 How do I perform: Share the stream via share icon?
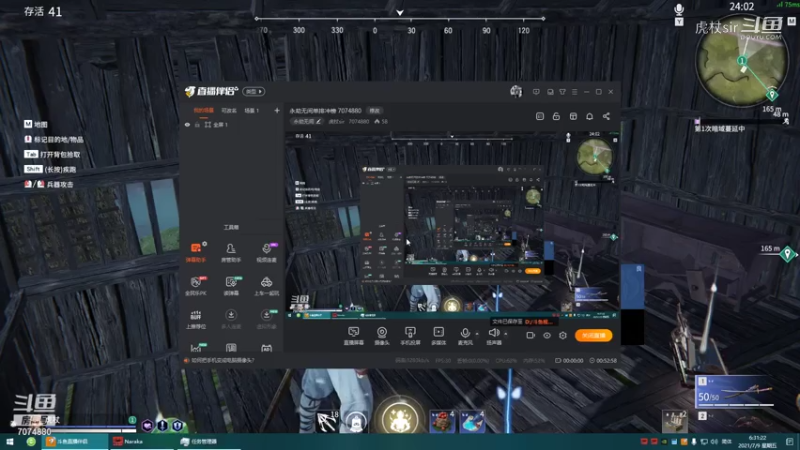point(606,116)
